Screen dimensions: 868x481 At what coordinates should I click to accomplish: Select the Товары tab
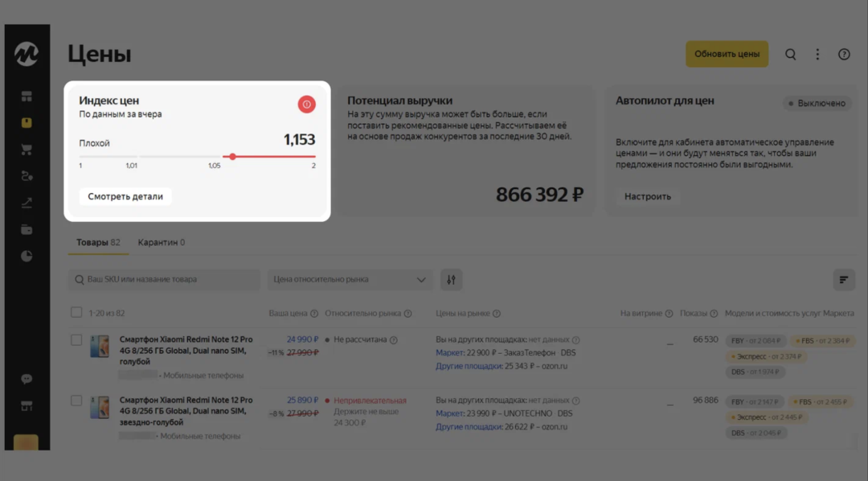98,242
